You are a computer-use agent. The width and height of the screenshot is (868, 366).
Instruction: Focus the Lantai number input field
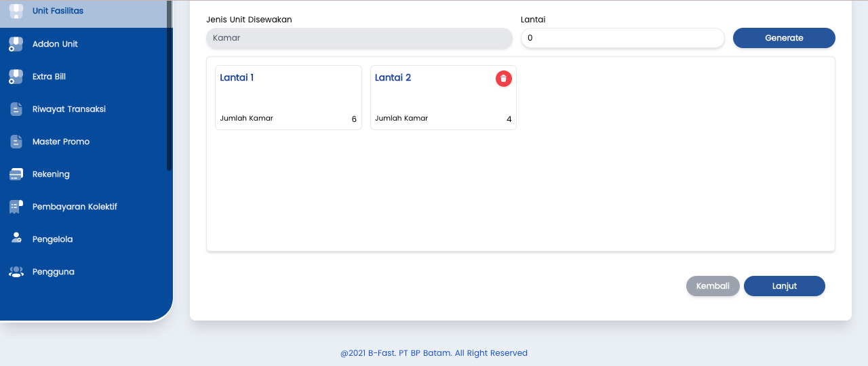click(x=622, y=38)
